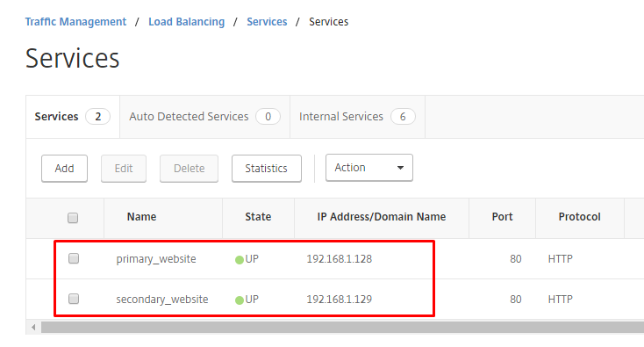Click port 80 in primary_website row
Image resolution: width=644 pixels, height=347 pixels.
pyautogui.click(x=515, y=259)
